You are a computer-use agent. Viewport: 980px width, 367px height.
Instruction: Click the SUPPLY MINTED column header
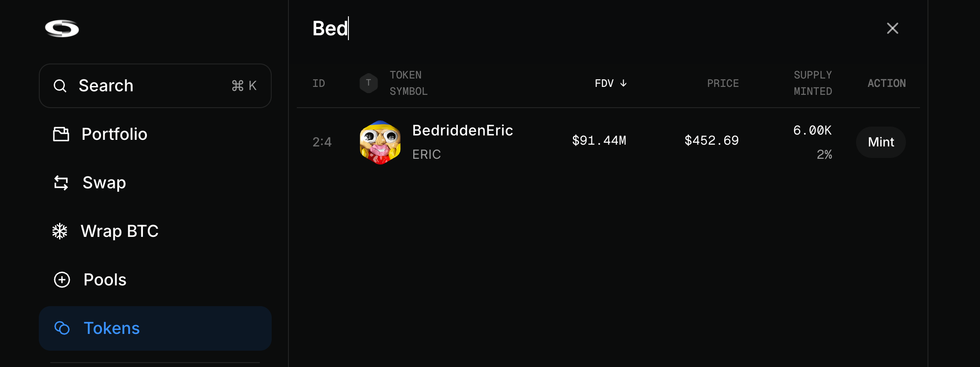pyautogui.click(x=813, y=83)
